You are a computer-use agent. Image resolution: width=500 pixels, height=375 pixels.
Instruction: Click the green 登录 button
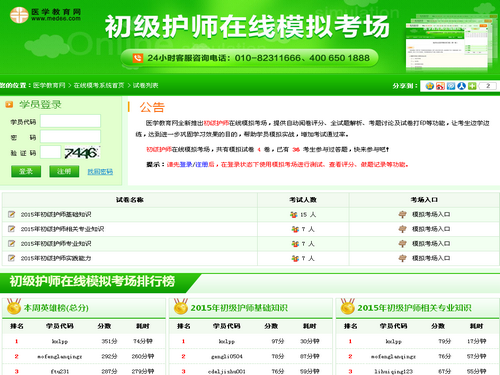[x=26, y=171]
